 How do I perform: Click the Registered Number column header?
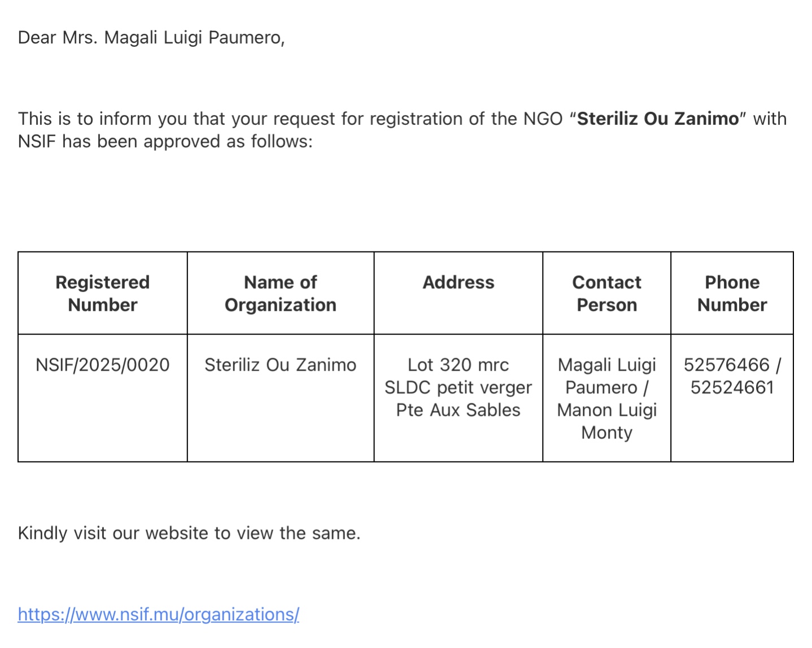click(102, 293)
